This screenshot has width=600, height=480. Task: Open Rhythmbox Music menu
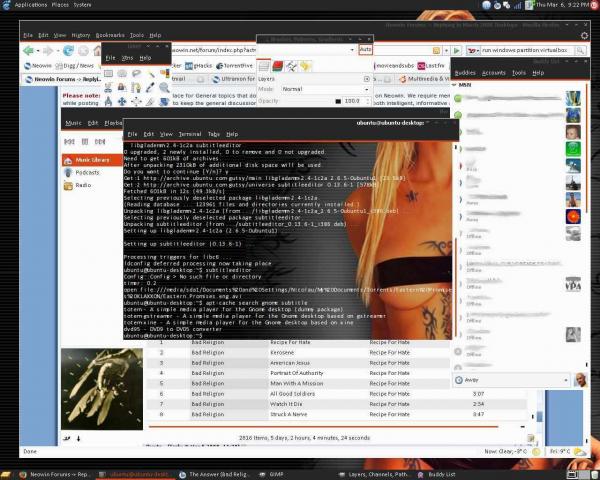(73, 123)
